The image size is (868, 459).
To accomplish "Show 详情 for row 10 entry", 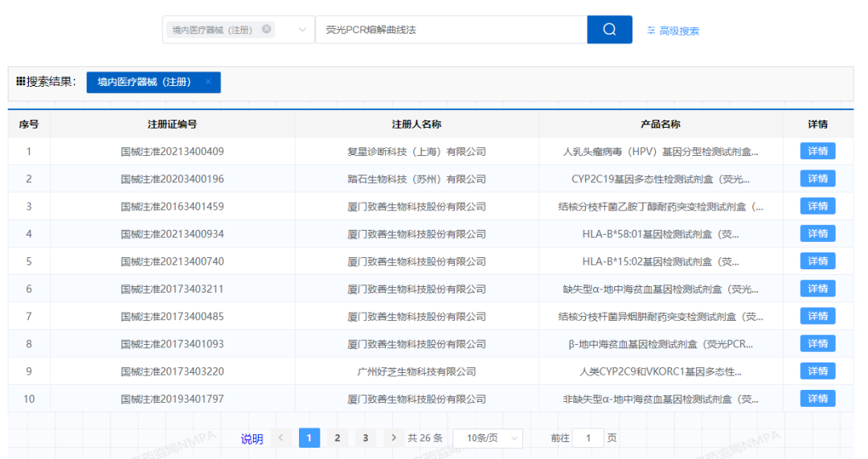I will (817, 399).
